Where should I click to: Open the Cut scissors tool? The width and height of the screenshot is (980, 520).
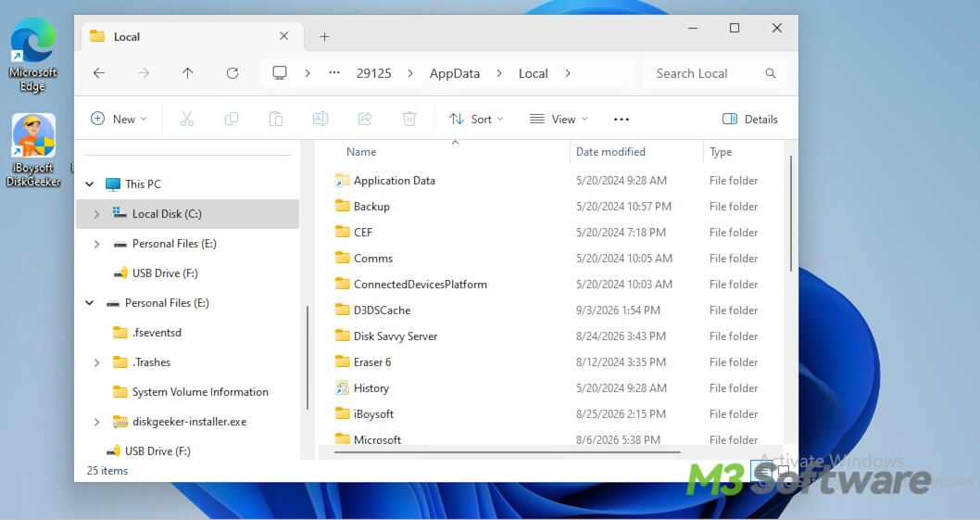[187, 119]
